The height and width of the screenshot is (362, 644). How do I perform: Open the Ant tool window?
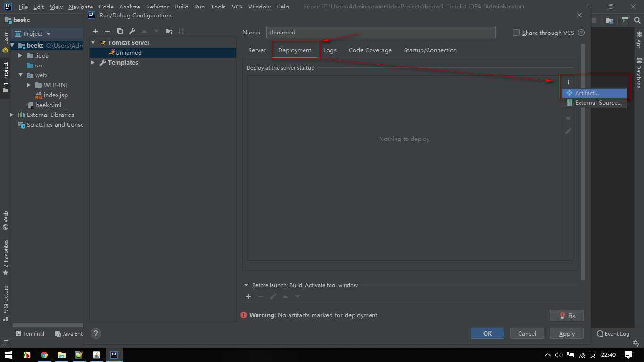[x=639, y=40]
